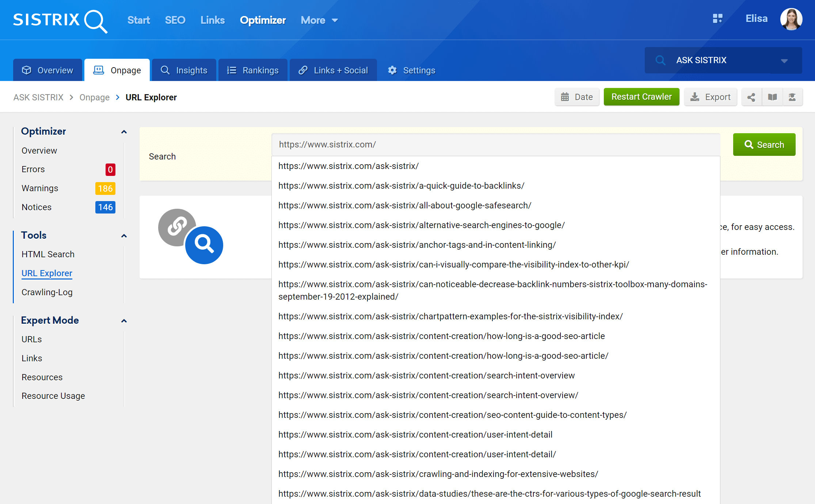Switch to the Links + Social tab
815x504 pixels.
click(333, 70)
